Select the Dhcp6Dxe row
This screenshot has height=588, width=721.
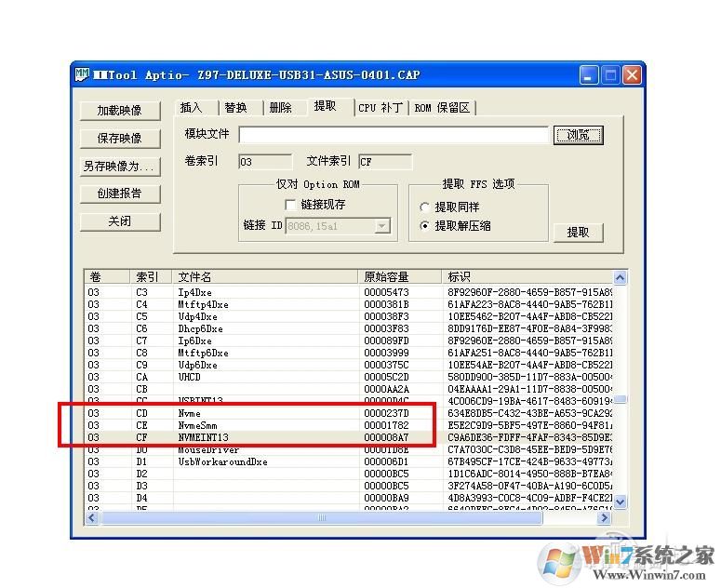(349, 328)
